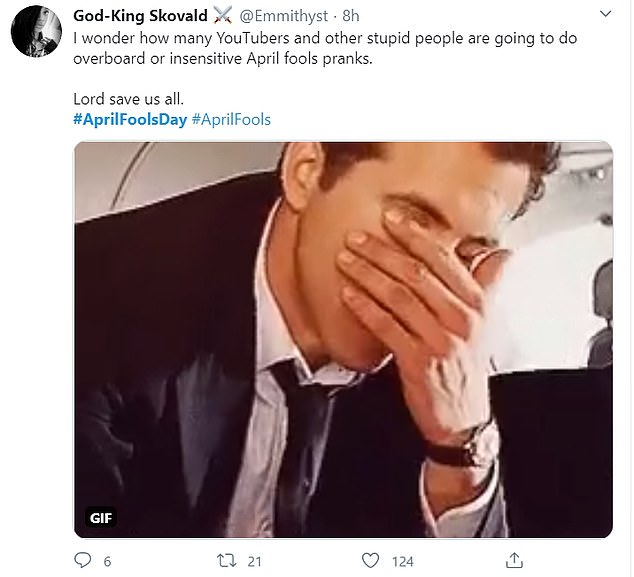This screenshot has width=634, height=577.
Task: Click the reply speech bubble icon
Action: tap(83, 560)
